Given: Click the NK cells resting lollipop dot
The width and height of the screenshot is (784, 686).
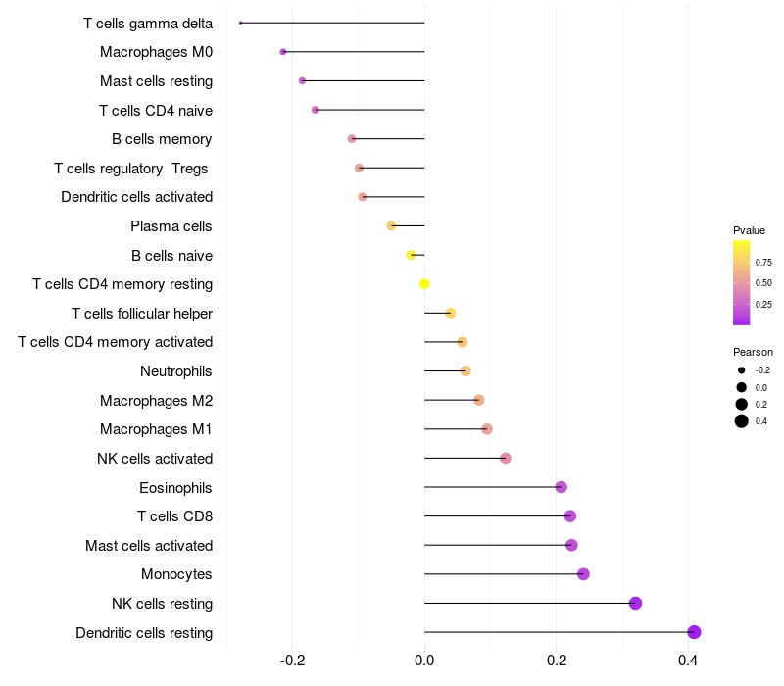Looking at the screenshot, I should point(635,603).
